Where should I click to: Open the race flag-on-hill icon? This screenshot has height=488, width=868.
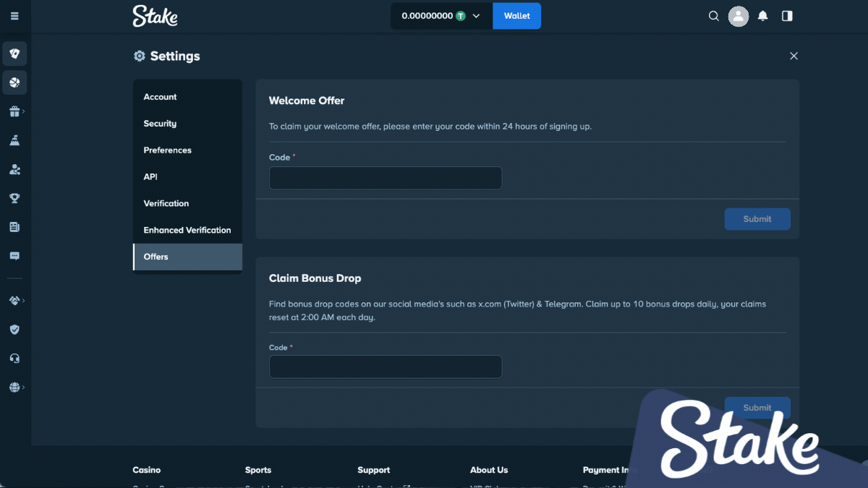coord(14,140)
